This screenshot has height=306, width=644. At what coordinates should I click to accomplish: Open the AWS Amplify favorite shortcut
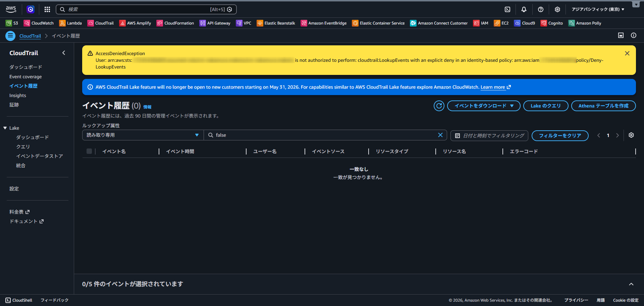pos(135,23)
